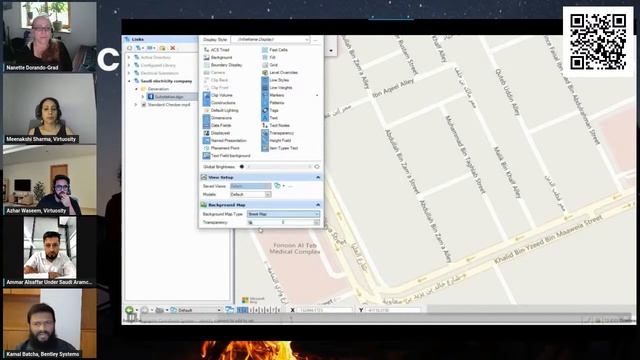Click the pause button overlay at bottom left
This screenshot has height=360, width=640.
tap(131, 317)
